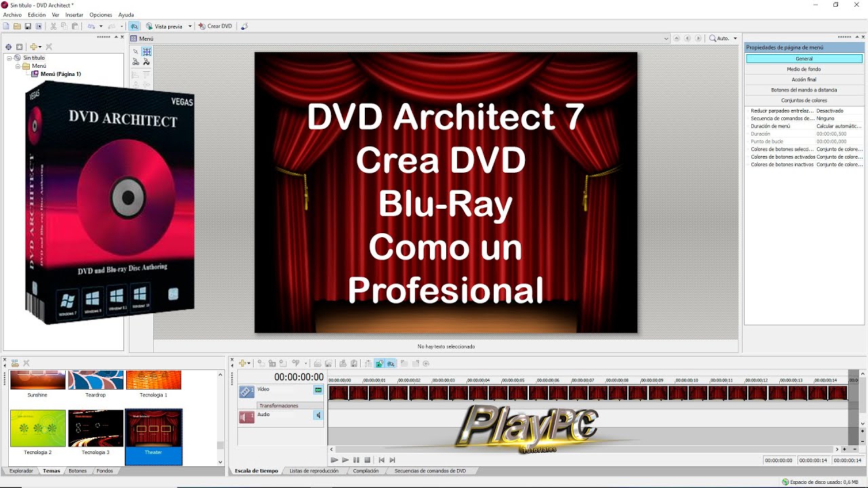The height and width of the screenshot is (488, 868).
Task: Select Menú (Página 1) in tree
Action: point(60,74)
